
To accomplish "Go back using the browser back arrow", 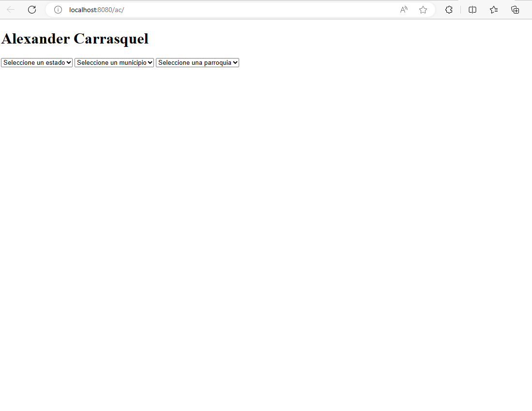I will [11, 10].
